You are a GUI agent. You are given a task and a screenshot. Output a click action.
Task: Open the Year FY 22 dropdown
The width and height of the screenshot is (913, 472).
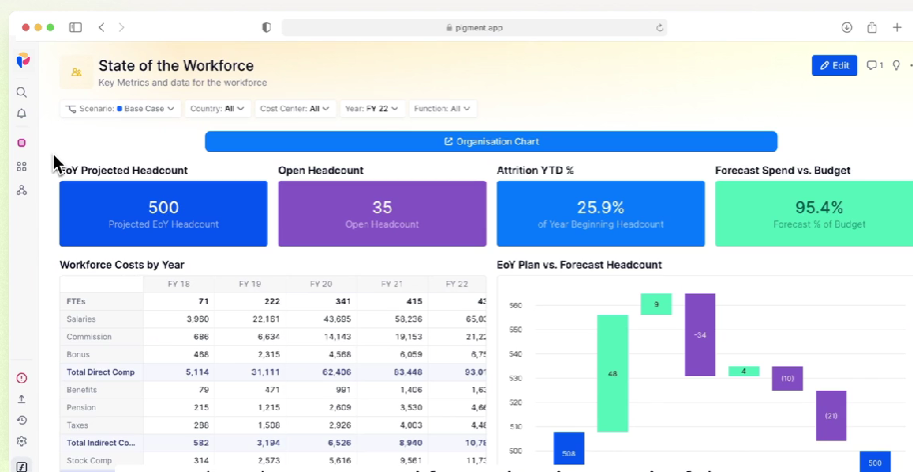coord(372,109)
